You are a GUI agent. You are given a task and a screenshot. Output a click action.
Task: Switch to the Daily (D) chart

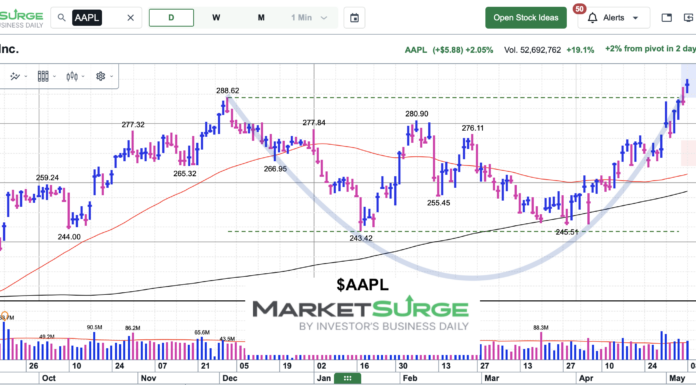point(171,18)
